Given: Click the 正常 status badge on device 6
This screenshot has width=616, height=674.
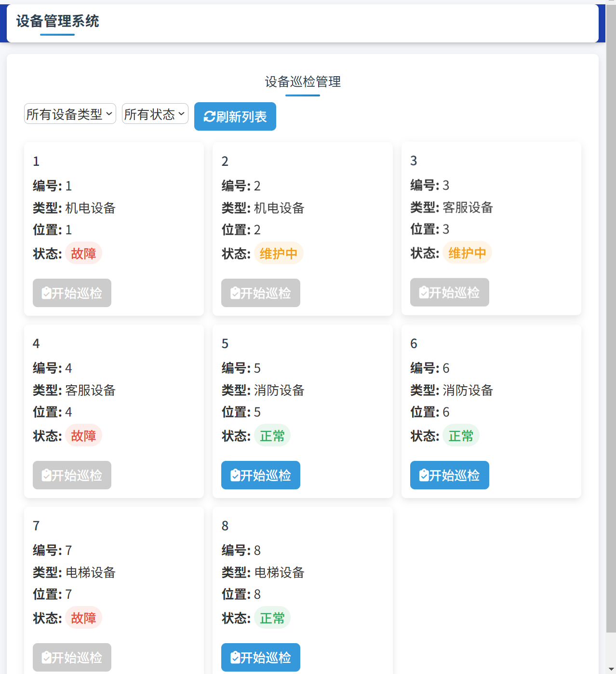Looking at the screenshot, I should [x=461, y=436].
